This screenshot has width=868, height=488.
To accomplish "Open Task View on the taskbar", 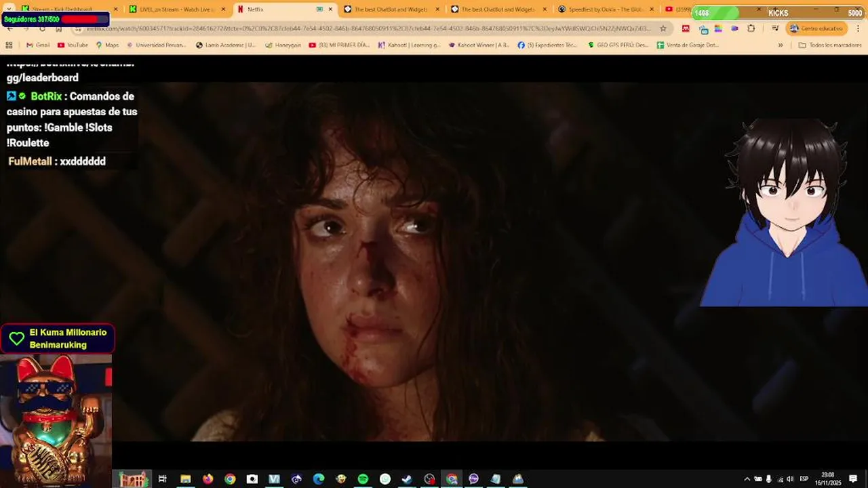I will tap(163, 479).
